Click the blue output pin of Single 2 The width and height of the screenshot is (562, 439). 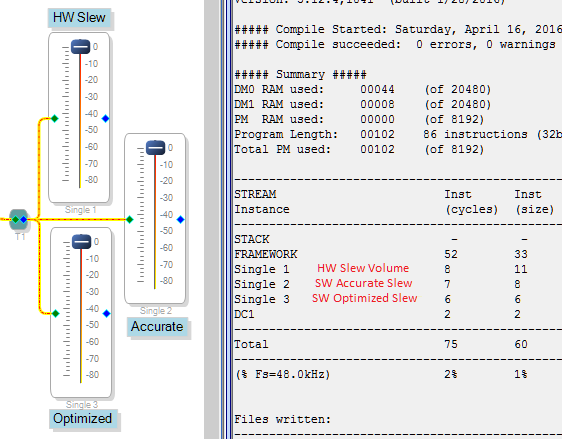181,219
